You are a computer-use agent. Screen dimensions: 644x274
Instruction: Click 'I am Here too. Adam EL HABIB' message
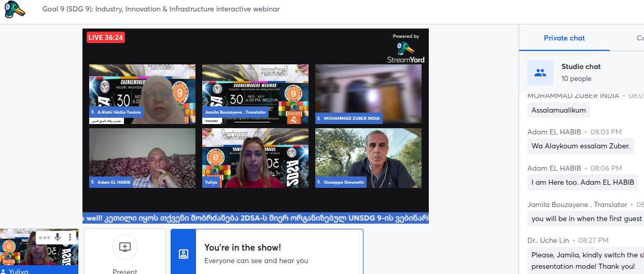tap(583, 182)
